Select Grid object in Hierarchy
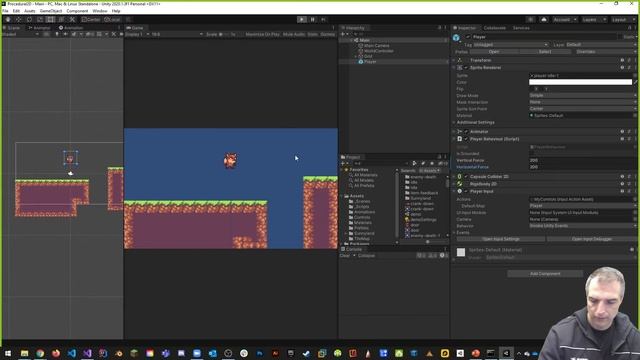The width and height of the screenshot is (640, 360). click(368, 56)
